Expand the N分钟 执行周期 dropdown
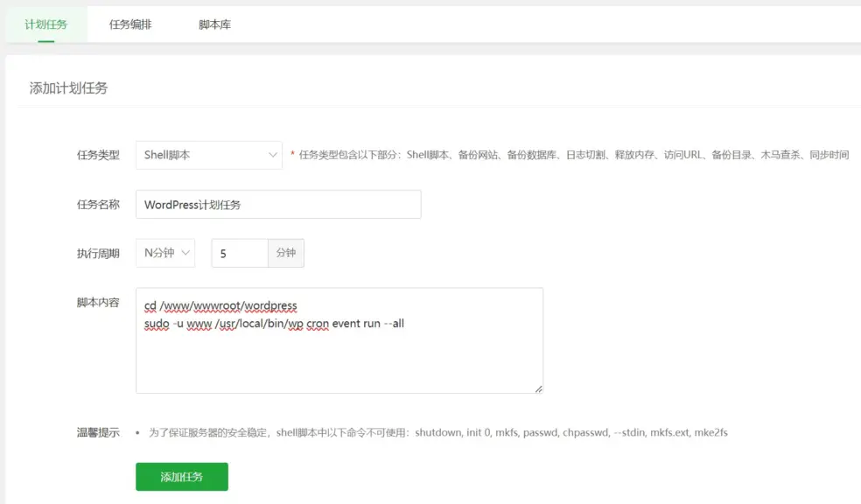This screenshot has width=861, height=504. click(164, 253)
